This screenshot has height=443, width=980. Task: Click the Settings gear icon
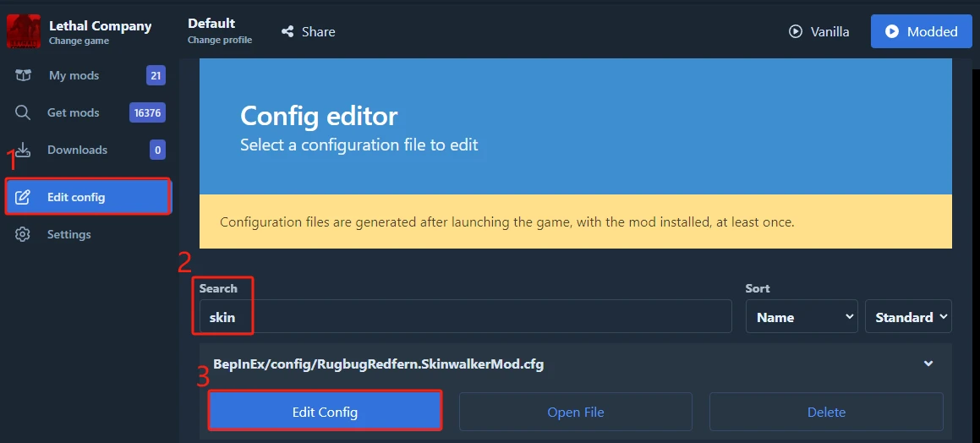[24, 234]
